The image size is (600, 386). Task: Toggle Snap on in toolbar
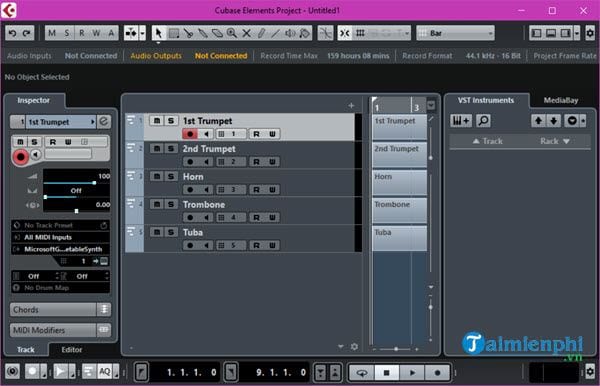pyautogui.click(x=344, y=33)
